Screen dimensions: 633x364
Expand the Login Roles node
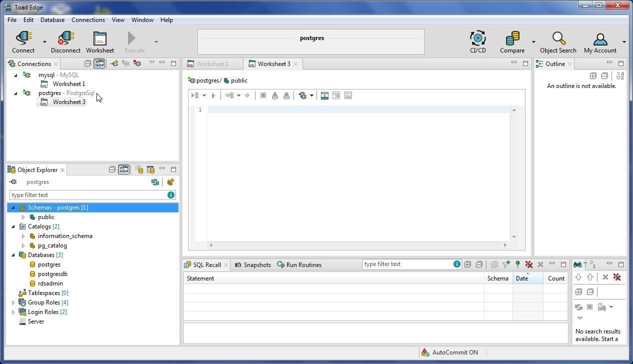13,312
